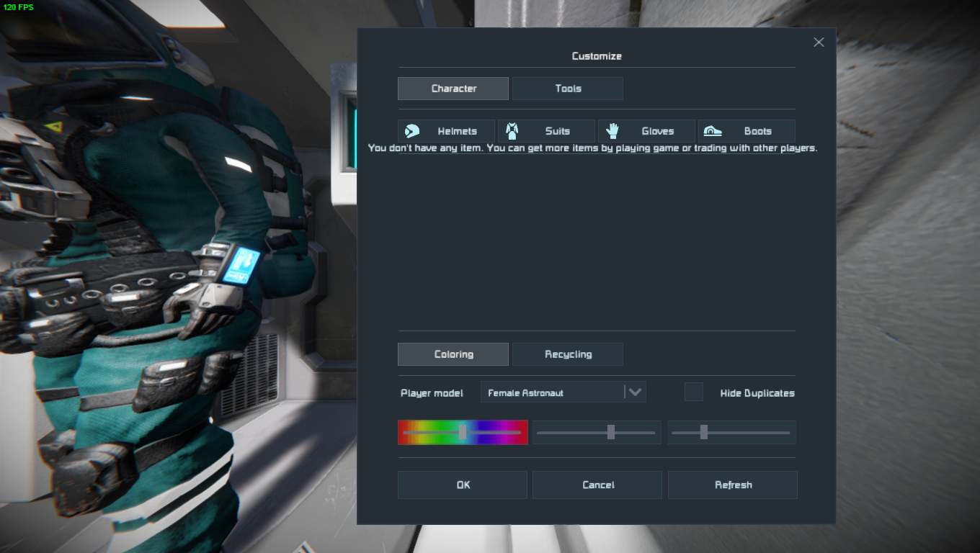Switch to the Character tab
The width and height of the screenshot is (980, 553).
[x=453, y=89]
